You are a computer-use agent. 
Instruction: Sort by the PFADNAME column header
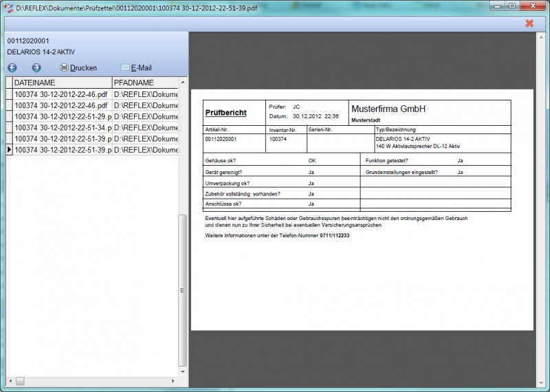point(146,83)
